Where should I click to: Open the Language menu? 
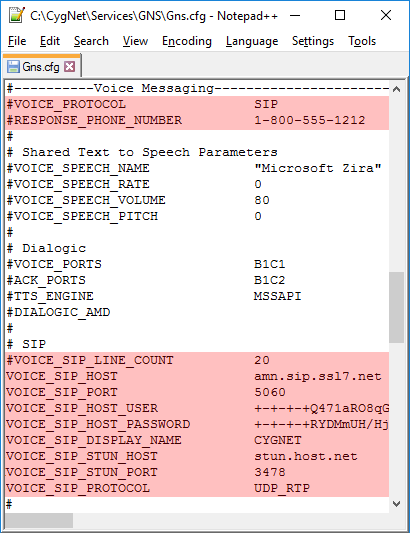pos(252,41)
